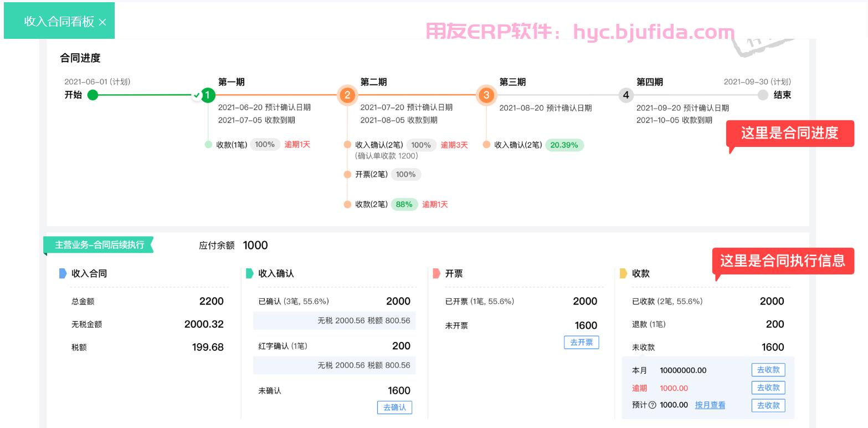Click the yellow 收款 section icon

point(623,273)
